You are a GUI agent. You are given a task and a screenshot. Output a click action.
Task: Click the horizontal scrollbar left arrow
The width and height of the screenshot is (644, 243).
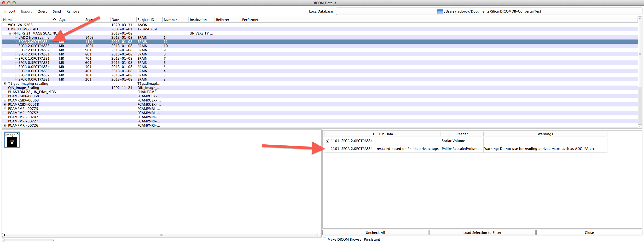pos(4,235)
